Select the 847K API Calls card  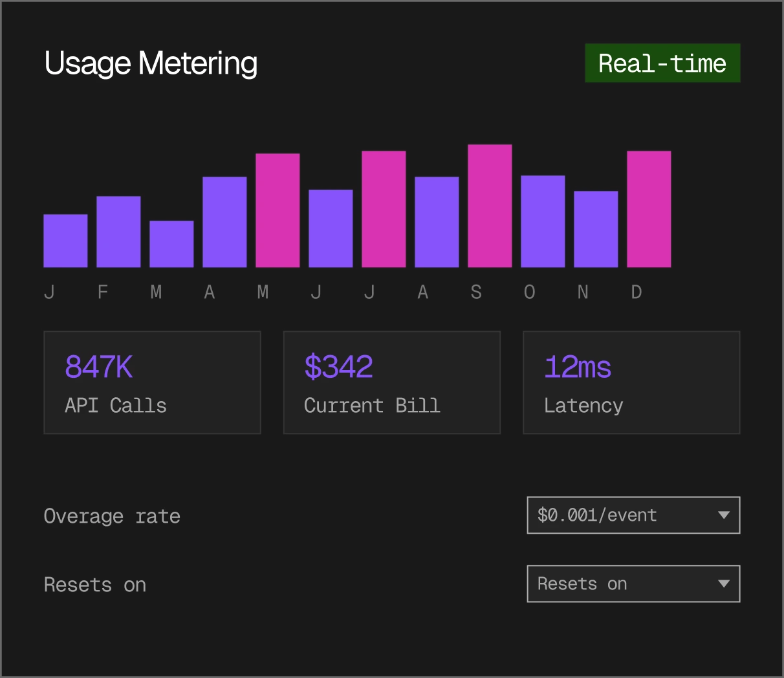[152, 382]
